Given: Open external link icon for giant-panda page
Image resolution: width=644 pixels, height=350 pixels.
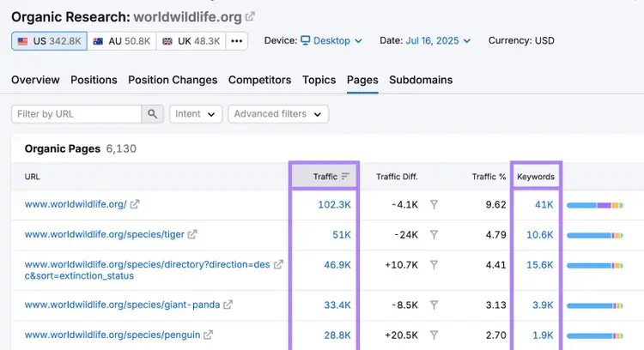Looking at the screenshot, I should (x=228, y=305).
